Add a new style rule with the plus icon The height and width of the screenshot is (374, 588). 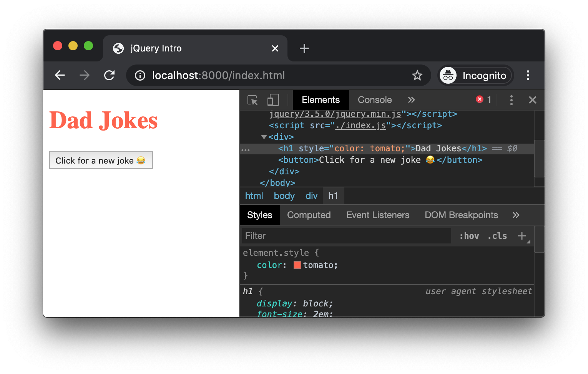click(522, 236)
